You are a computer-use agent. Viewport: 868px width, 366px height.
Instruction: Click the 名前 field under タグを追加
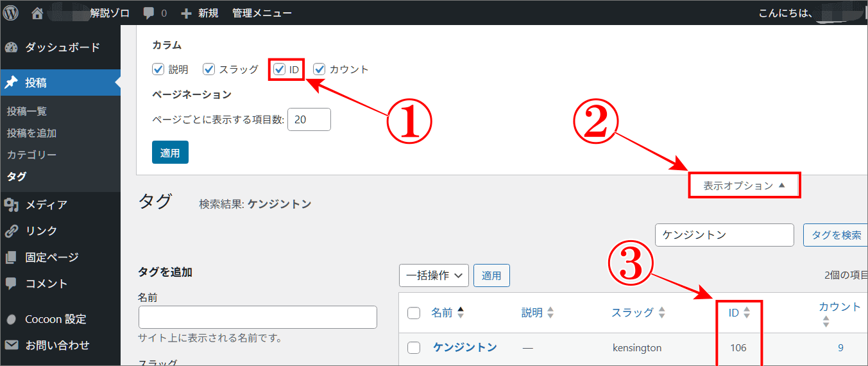point(257,317)
